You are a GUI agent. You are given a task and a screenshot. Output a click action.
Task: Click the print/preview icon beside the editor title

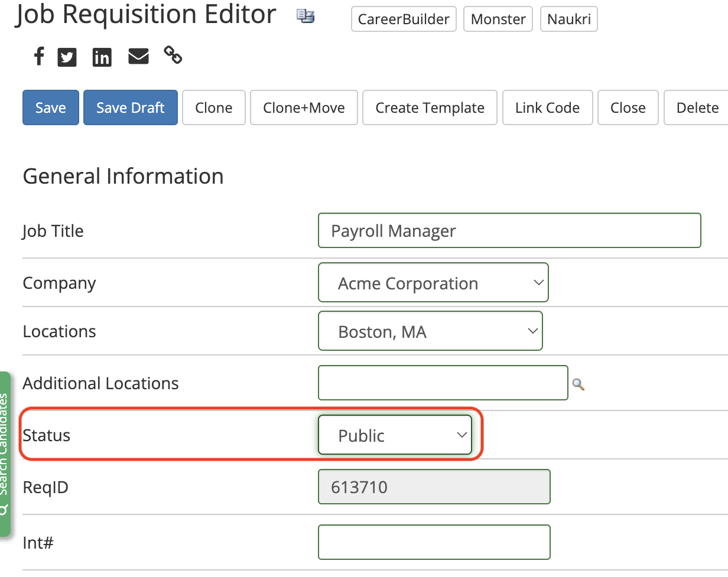click(305, 16)
